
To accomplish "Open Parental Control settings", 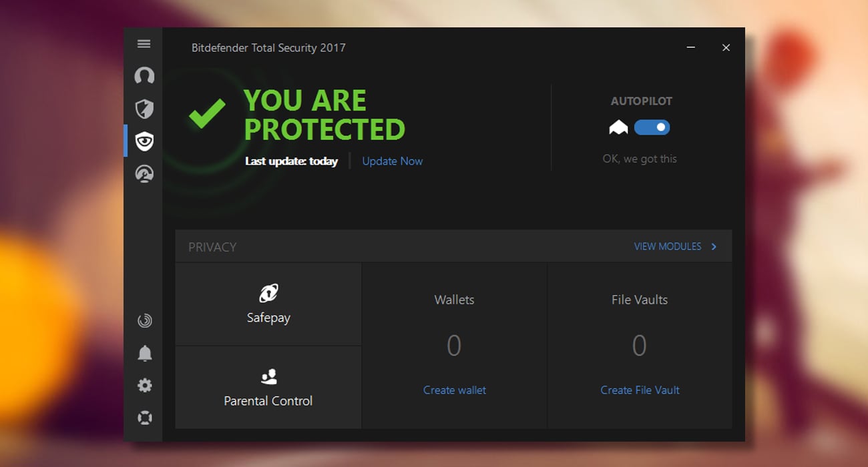I will [x=268, y=387].
